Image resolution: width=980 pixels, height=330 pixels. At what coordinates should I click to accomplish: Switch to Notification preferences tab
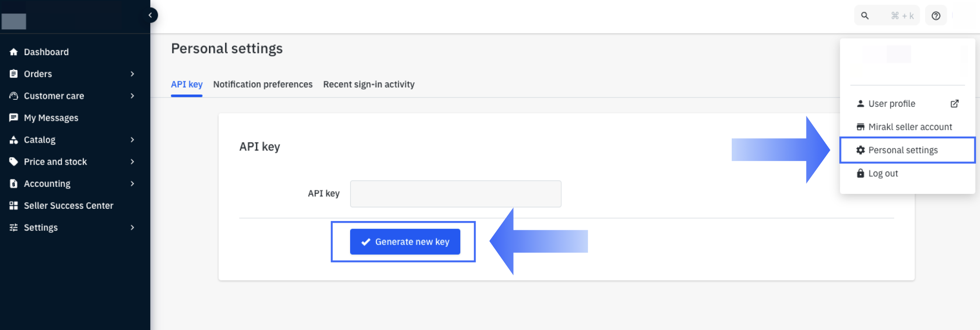point(263,84)
